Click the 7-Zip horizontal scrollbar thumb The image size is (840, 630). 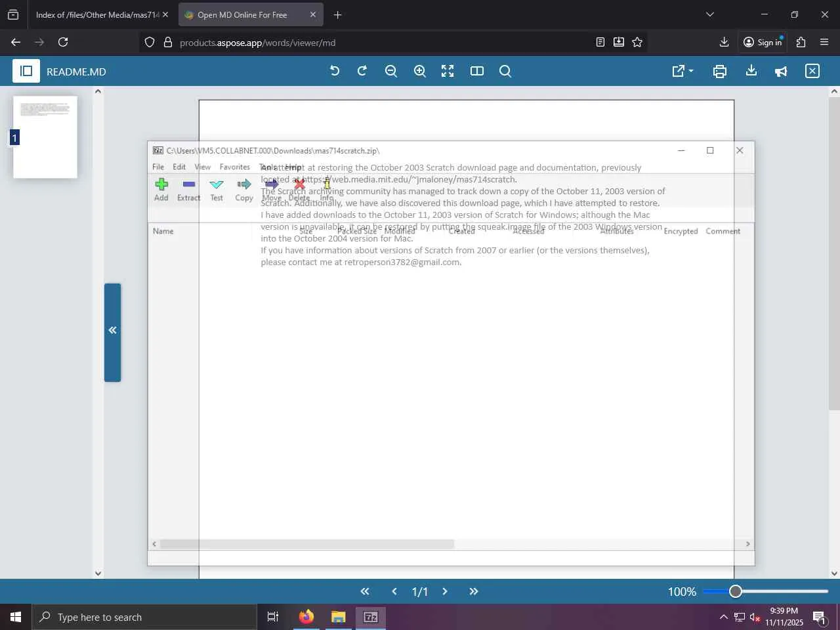(307, 544)
